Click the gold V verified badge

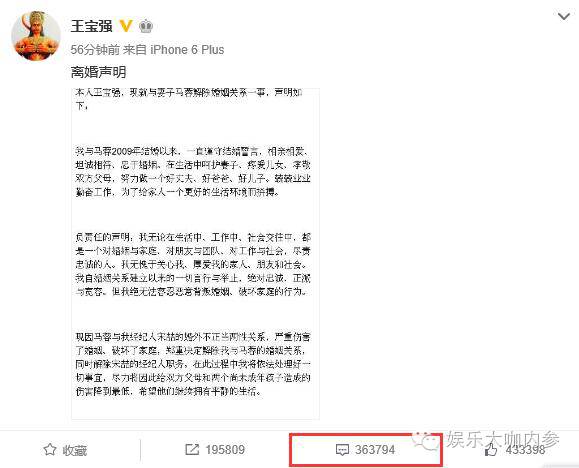(x=126, y=26)
